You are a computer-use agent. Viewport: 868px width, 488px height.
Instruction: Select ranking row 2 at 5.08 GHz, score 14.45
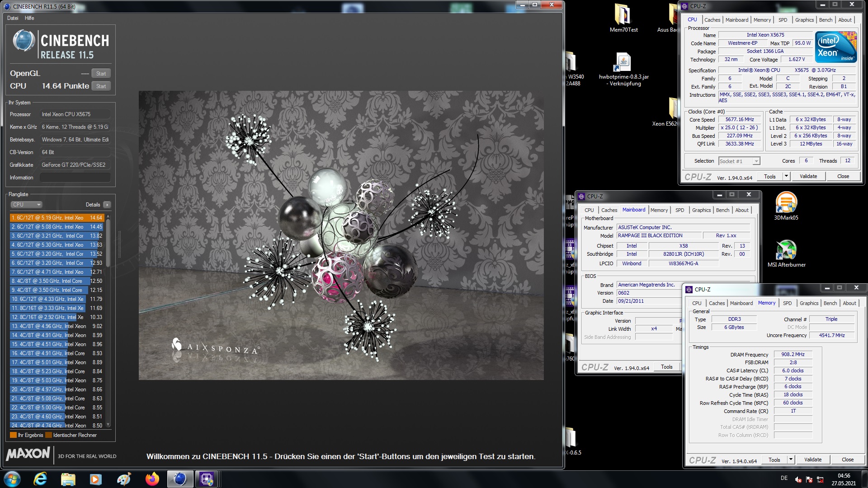[57, 227]
